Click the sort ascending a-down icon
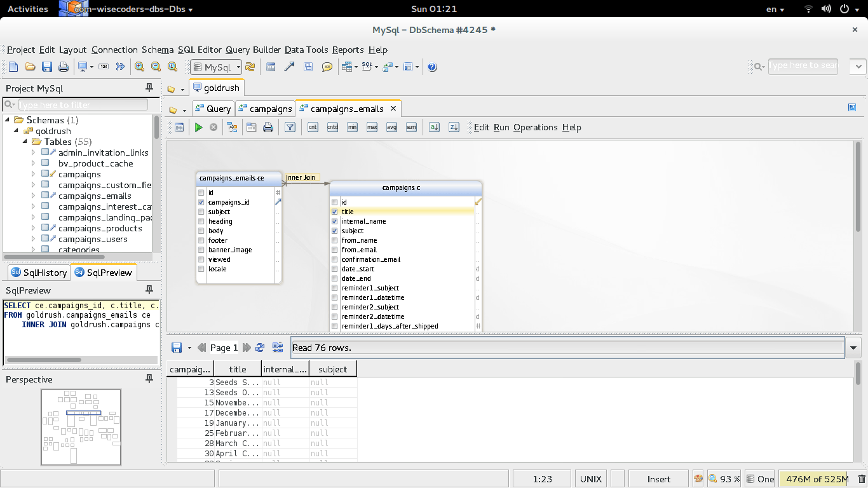 click(434, 127)
